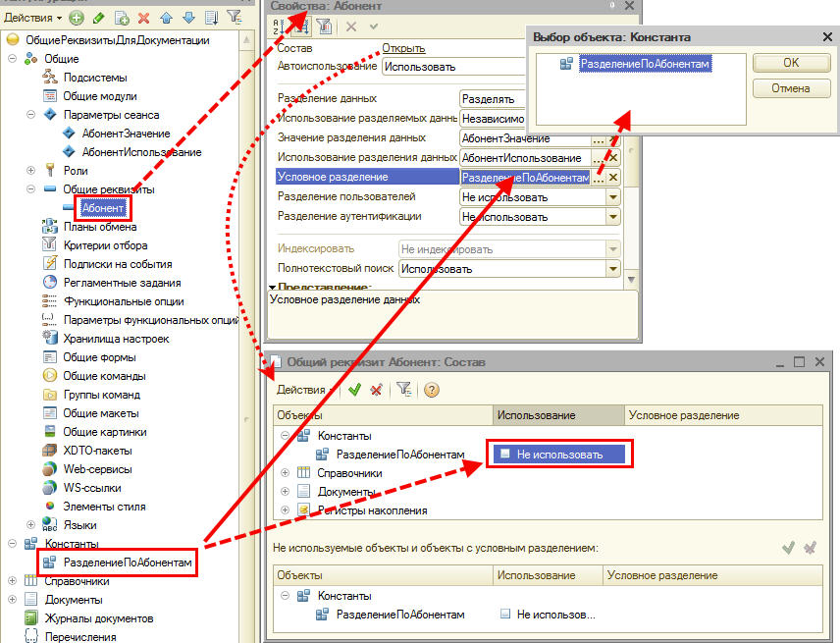This screenshot has width=840, height=643.
Task: Click Отмена in the Выбор объекта dialog
Action: coord(791,88)
